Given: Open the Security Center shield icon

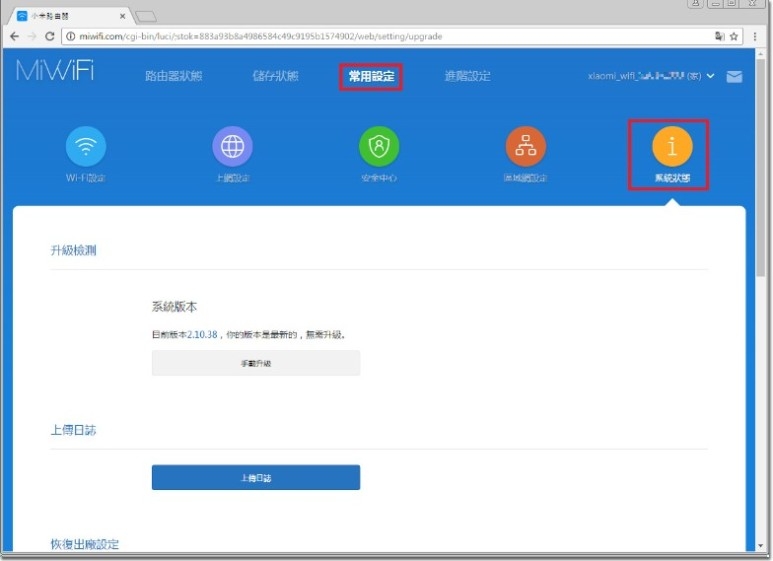Looking at the screenshot, I should click(379, 148).
